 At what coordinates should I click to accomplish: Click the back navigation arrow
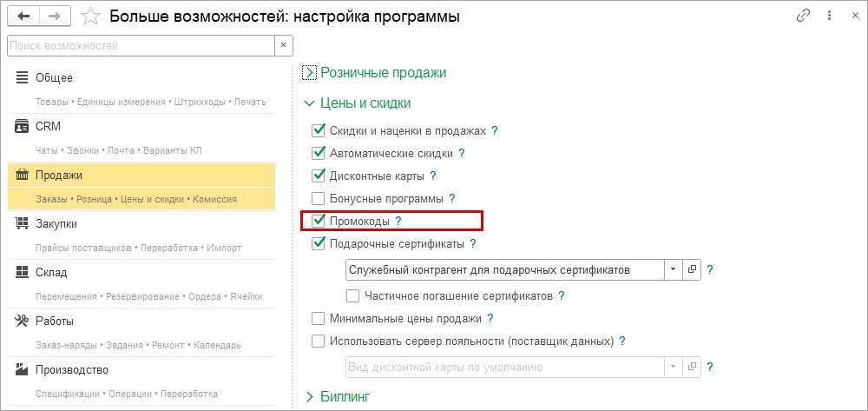tap(23, 17)
